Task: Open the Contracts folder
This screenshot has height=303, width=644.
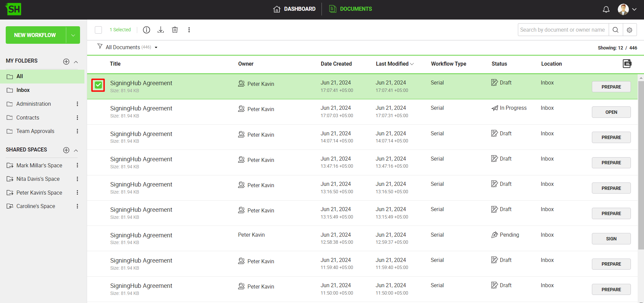Action: coord(28,118)
